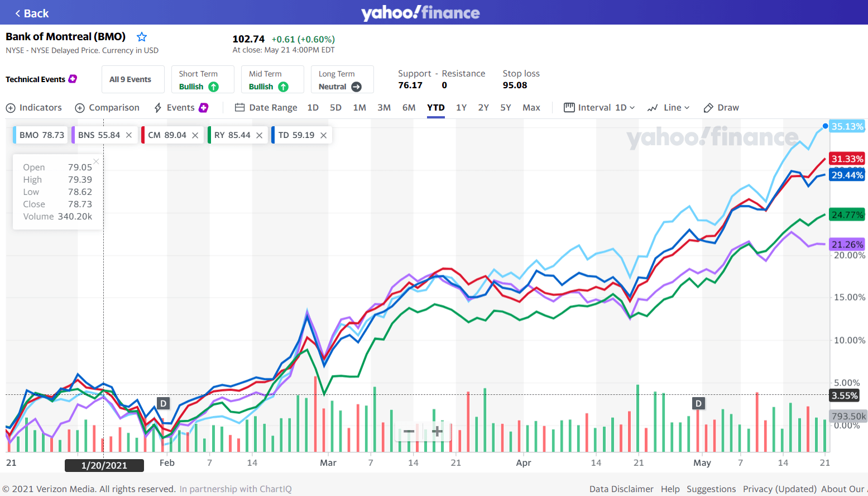Click the 21.26% BNS value label

coord(847,244)
